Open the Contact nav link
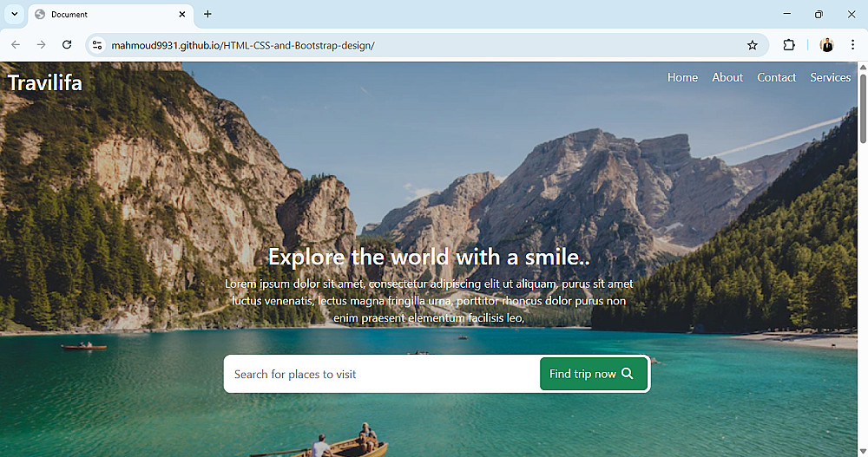Screen dimensions: 868x457 pos(777,77)
